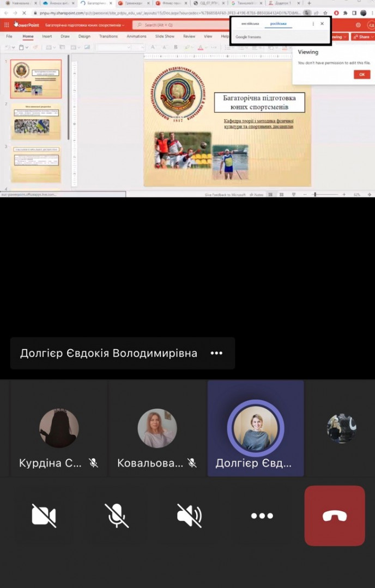Click the Кафедра теорії і методики subtitle text
Image resolution: width=375 pixels, height=588 pixels.
click(259, 124)
